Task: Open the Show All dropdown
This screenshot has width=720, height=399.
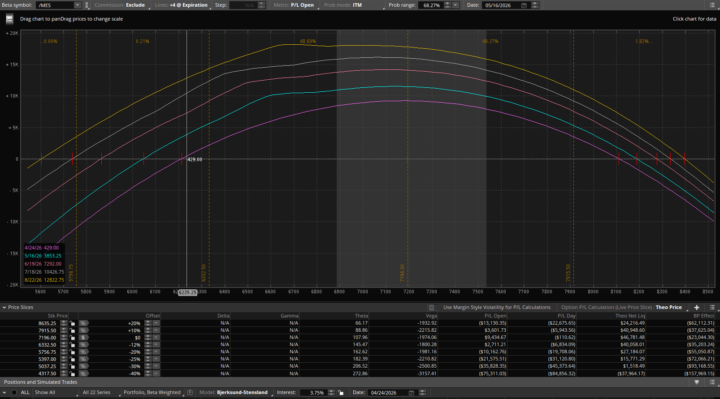Action: tap(55, 393)
